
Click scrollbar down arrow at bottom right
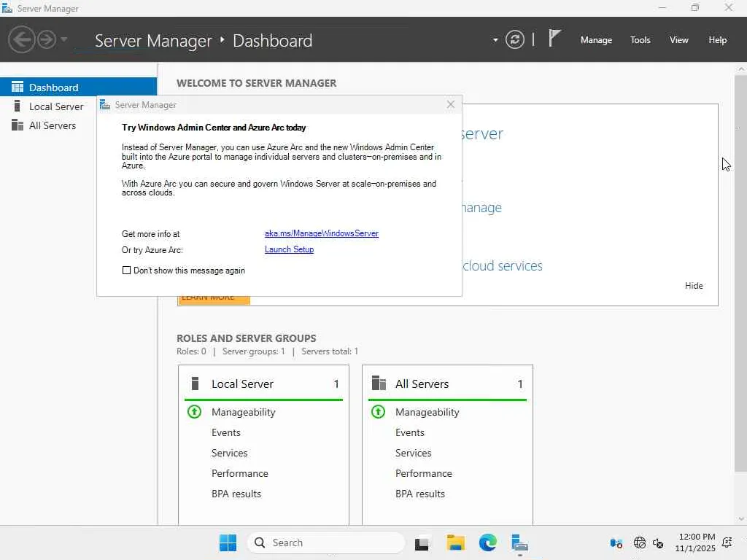pos(741,519)
